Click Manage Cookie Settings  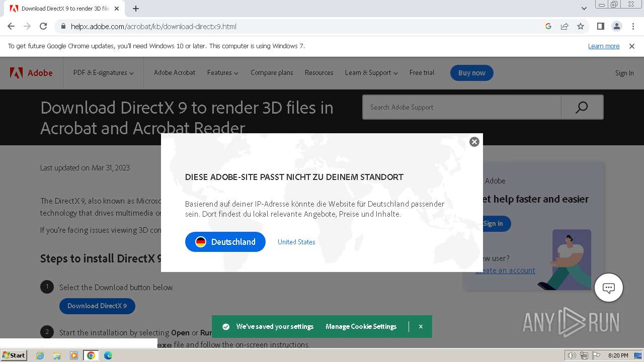pos(361,326)
